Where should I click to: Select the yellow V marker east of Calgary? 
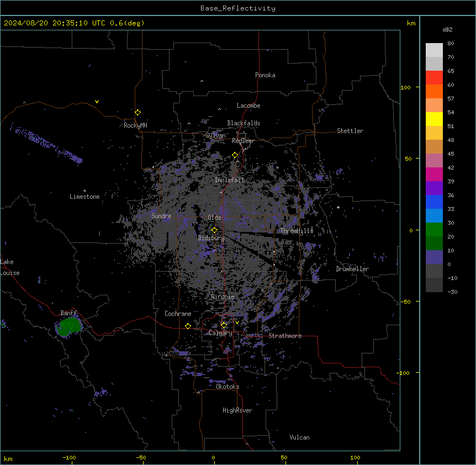(x=237, y=323)
